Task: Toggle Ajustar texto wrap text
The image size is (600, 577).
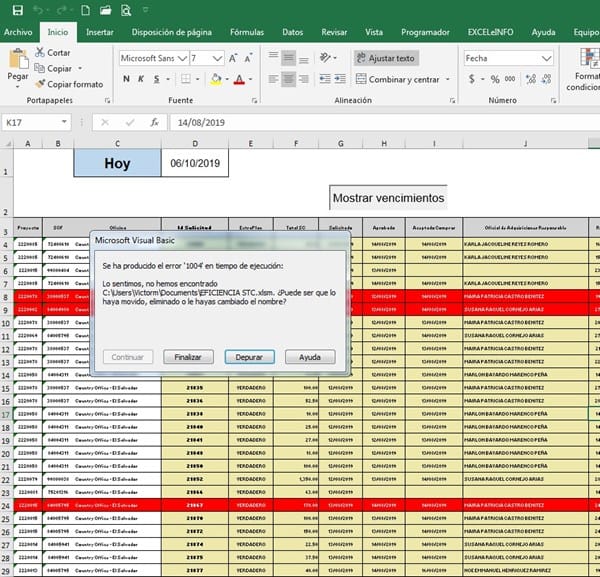Action: pos(384,58)
